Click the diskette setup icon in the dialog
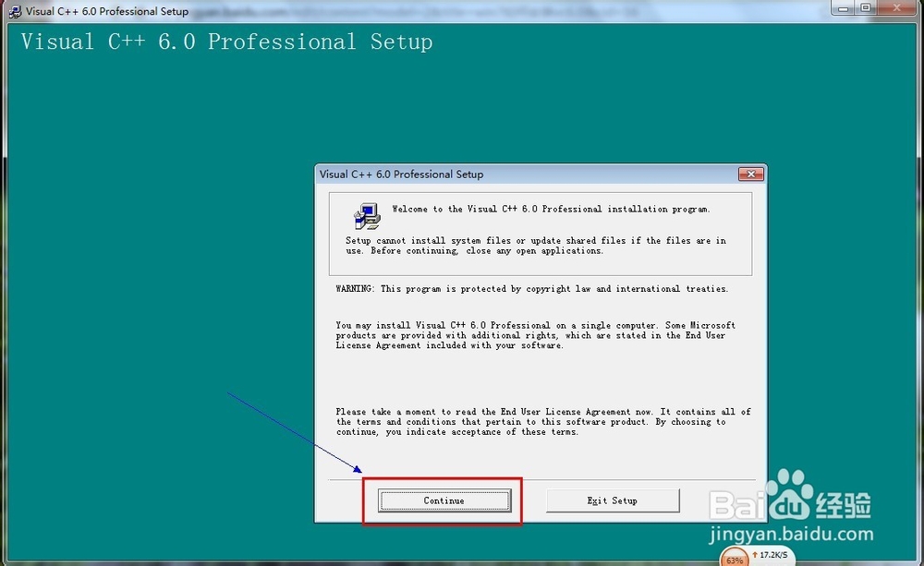This screenshot has width=924, height=566. click(365, 215)
